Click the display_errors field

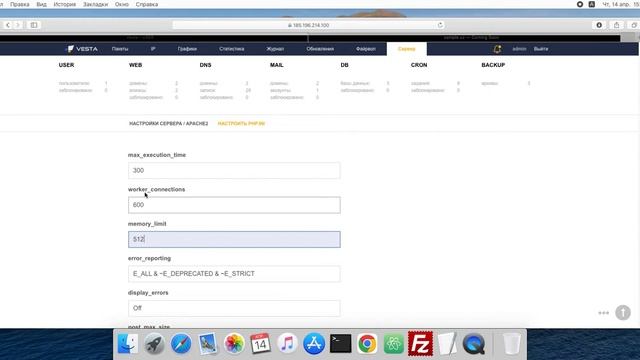[234, 308]
